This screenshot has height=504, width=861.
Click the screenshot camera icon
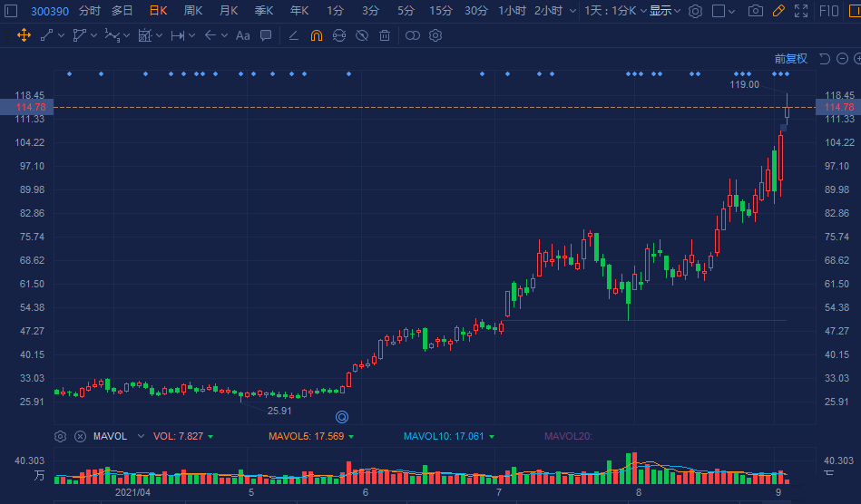tap(755, 11)
